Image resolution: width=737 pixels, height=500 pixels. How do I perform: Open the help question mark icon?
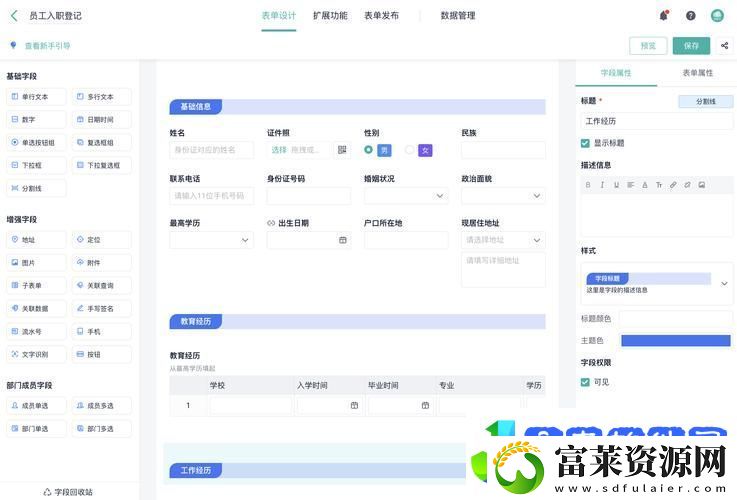coord(690,16)
